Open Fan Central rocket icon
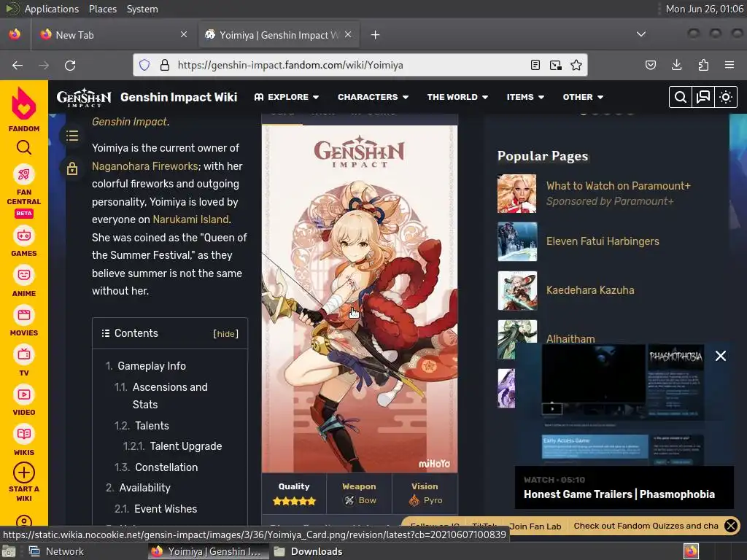 (24, 174)
